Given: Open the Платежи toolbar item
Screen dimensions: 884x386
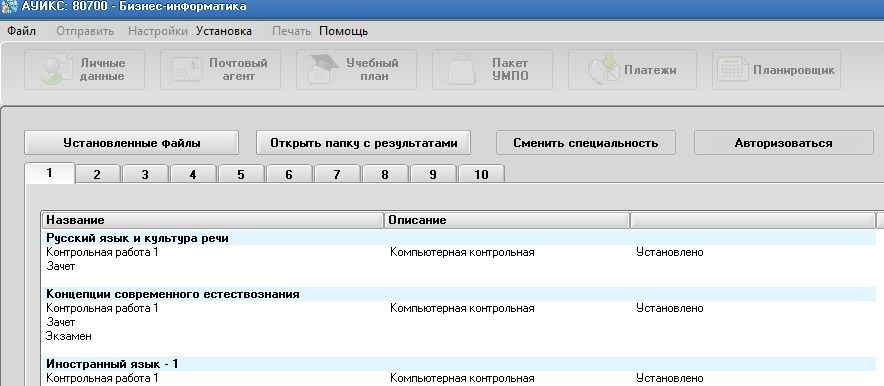Looking at the screenshot, I should [x=632, y=69].
